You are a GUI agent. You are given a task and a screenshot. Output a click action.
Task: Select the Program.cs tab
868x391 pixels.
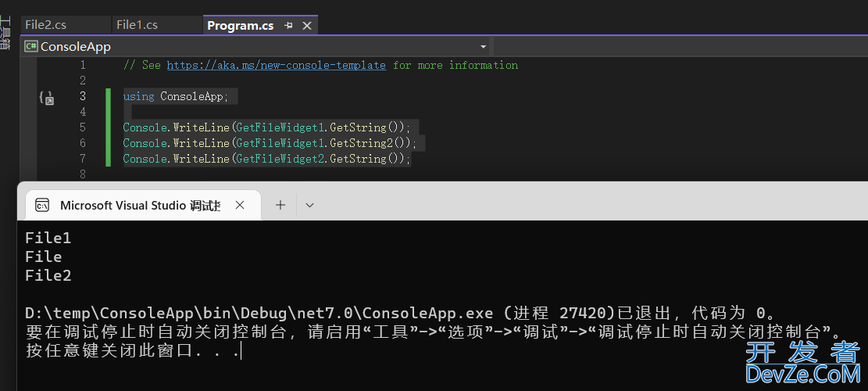click(241, 26)
